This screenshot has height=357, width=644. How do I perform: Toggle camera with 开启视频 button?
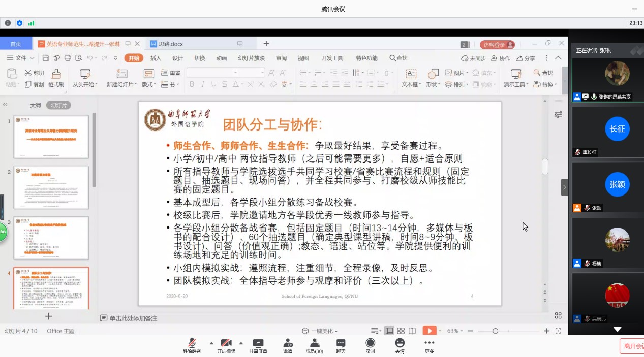226,344
